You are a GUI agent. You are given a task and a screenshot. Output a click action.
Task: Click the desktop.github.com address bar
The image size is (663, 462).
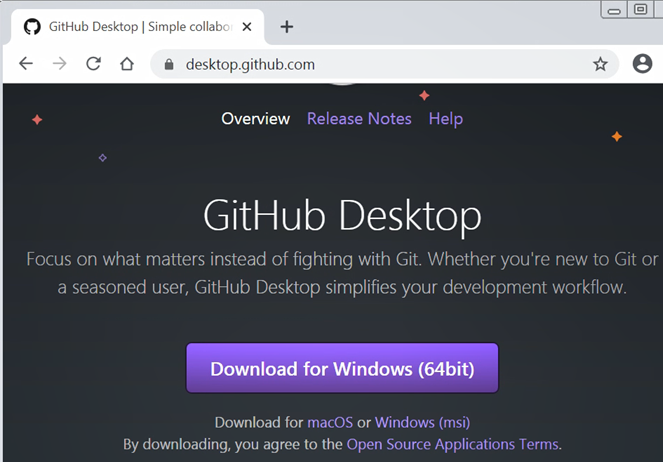tap(385, 64)
